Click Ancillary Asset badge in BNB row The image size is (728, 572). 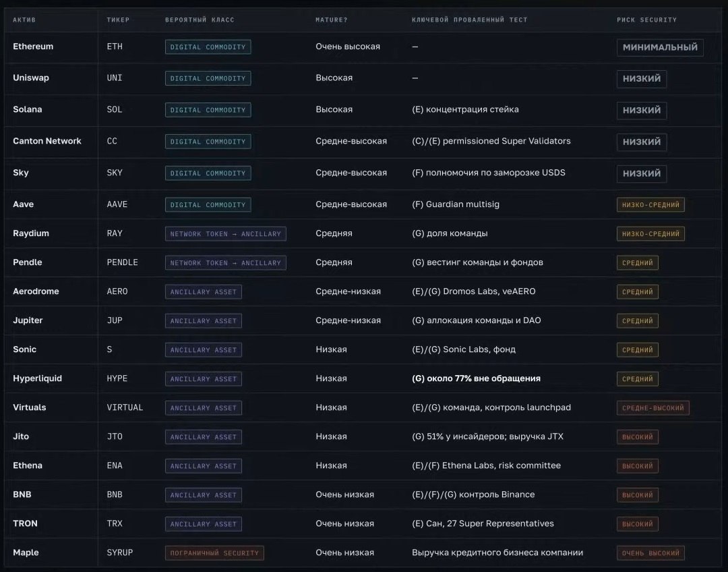[204, 495]
